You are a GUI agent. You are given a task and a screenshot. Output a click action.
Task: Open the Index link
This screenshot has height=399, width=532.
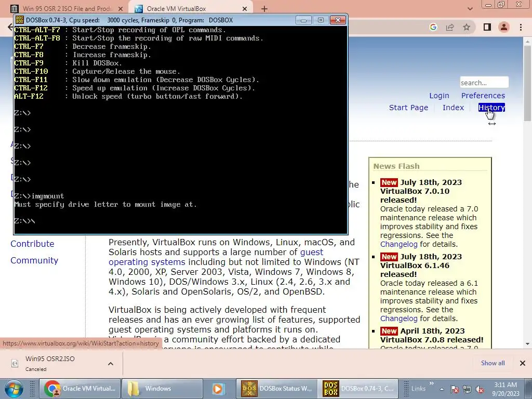coord(453,108)
